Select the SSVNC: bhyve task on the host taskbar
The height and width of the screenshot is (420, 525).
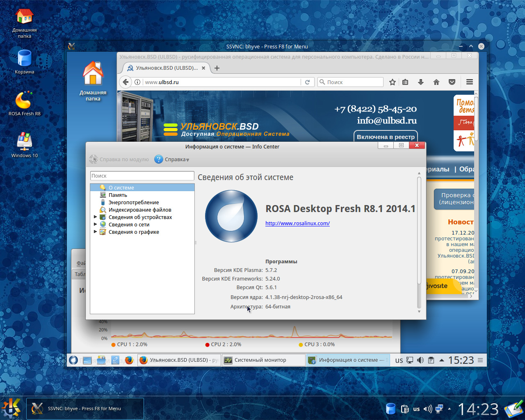click(85, 409)
